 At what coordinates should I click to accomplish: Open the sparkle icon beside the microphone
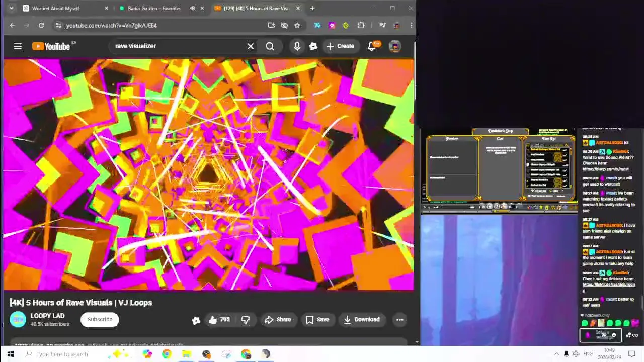click(313, 46)
